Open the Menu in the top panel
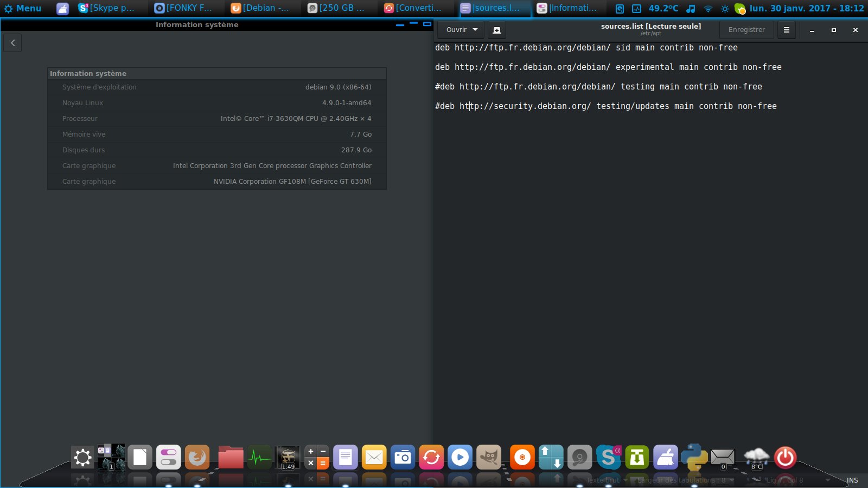This screenshot has height=488, width=868. [x=22, y=8]
